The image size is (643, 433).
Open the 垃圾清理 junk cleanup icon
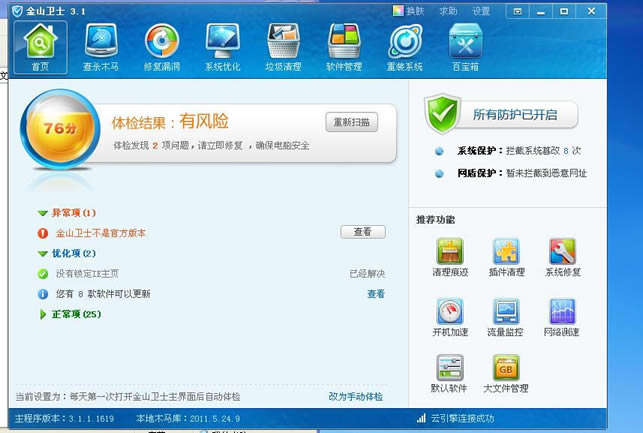tap(283, 47)
